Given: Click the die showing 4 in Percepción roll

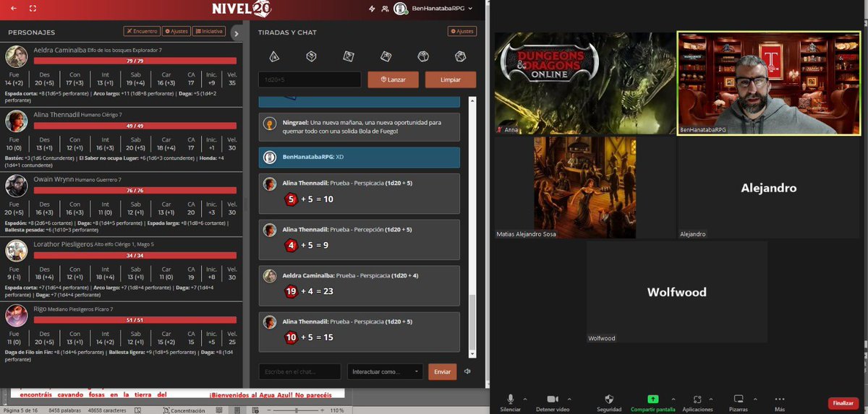Looking at the screenshot, I should pos(292,245).
